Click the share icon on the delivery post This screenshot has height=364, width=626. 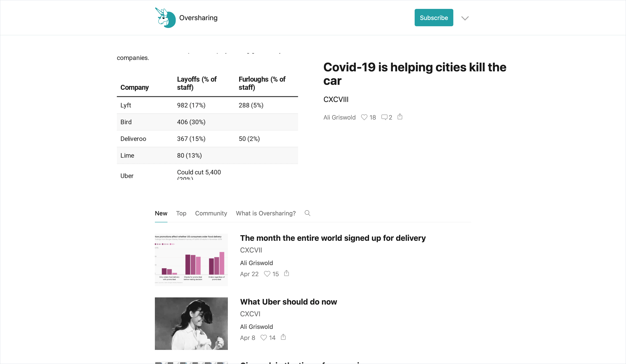point(287,274)
